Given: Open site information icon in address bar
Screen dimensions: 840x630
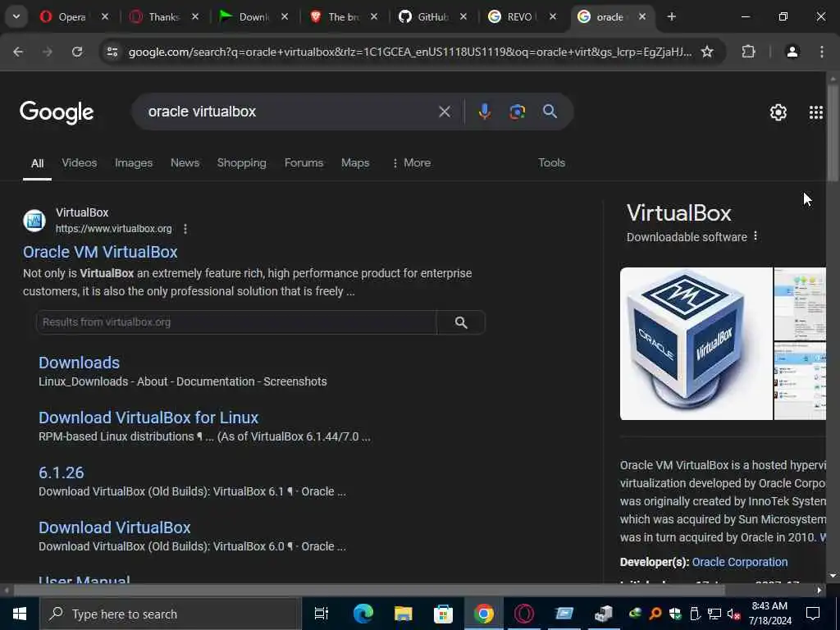Looking at the screenshot, I should (112, 52).
